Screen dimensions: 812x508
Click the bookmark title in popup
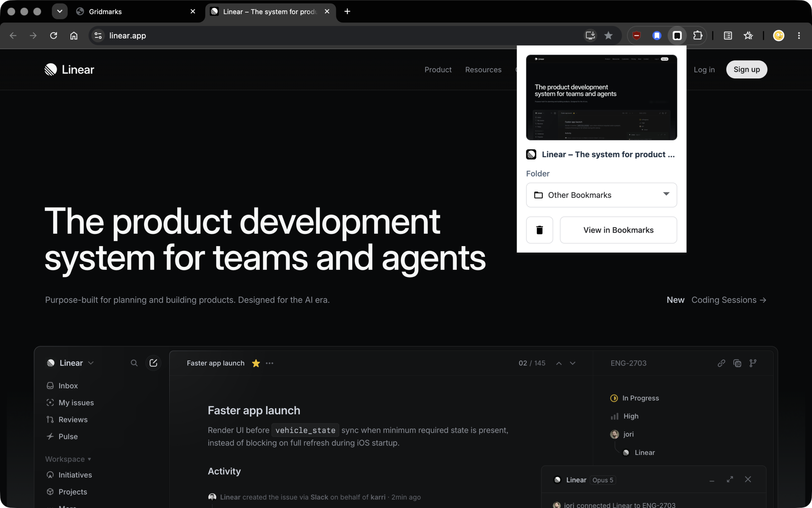pyautogui.click(x=608, y=155)
